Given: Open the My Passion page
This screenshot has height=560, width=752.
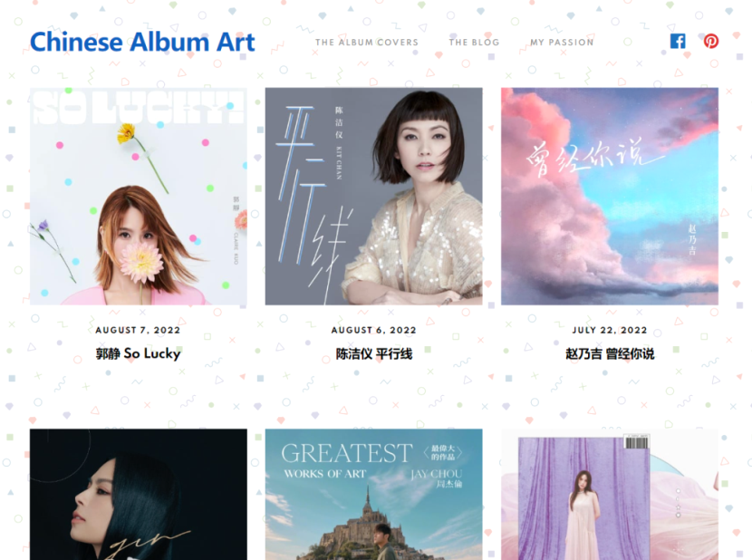Looking at the screenshot, I should [562, 43].
